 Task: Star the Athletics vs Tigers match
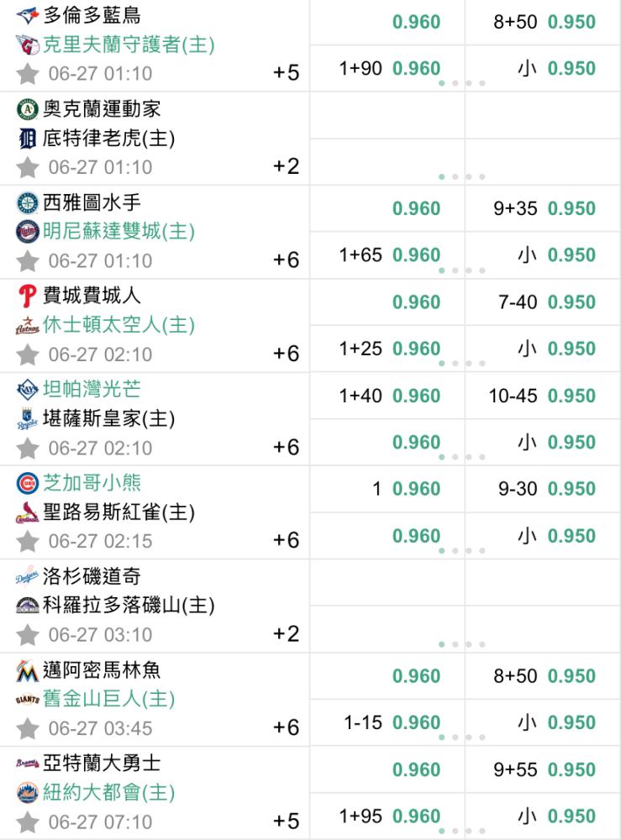tap(28, 168)
